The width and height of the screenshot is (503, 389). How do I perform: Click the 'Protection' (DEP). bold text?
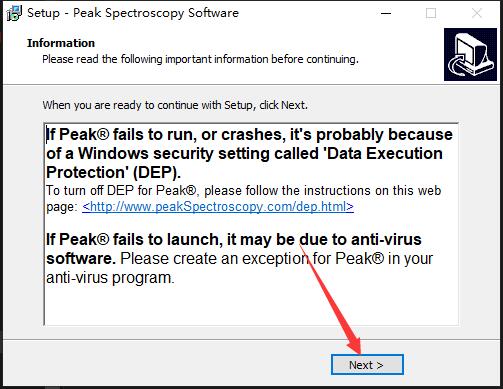(113, 173)
